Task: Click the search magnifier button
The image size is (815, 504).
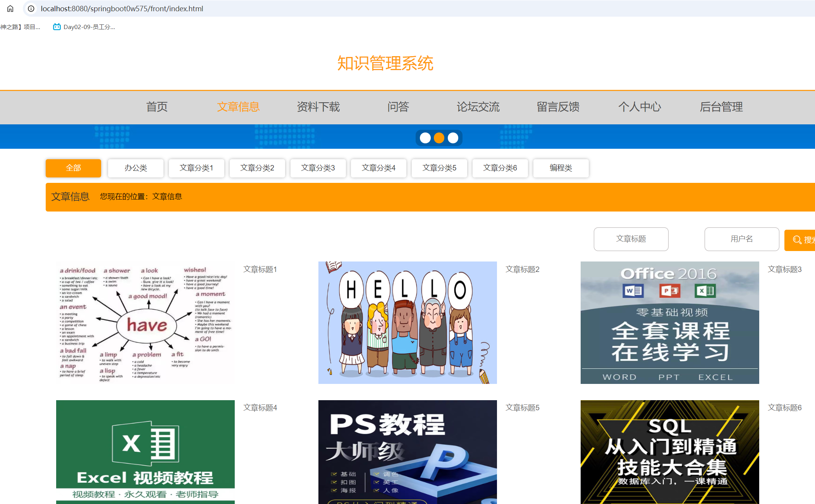Action: click(799, 240)
